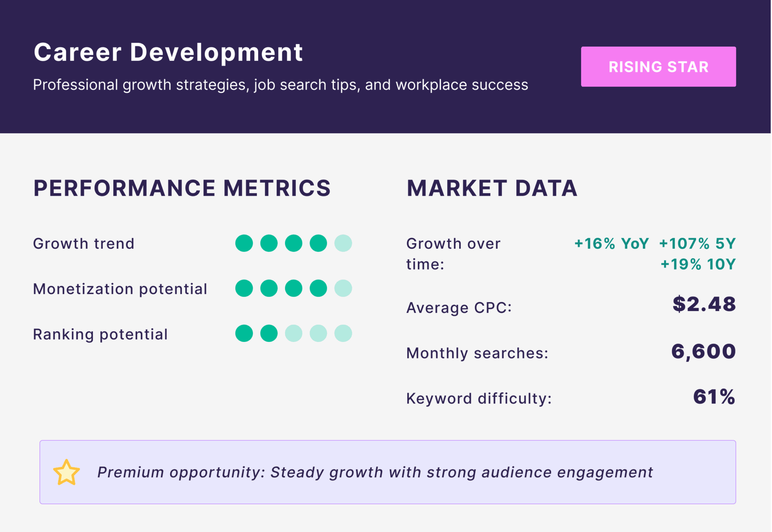Click the PERFORMANCE METRICS heading
Image resolution: width=772 pixels, height=532 pixels.
182,188
